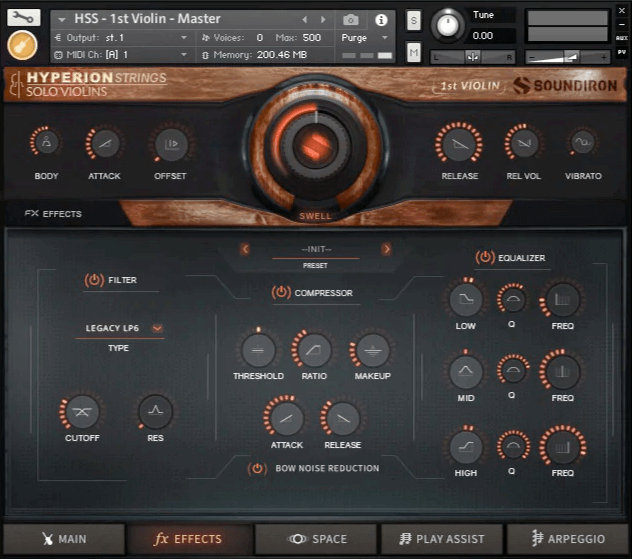Click the Offset knob
Viewport: 632px width, 559px height.
point(171,144)
